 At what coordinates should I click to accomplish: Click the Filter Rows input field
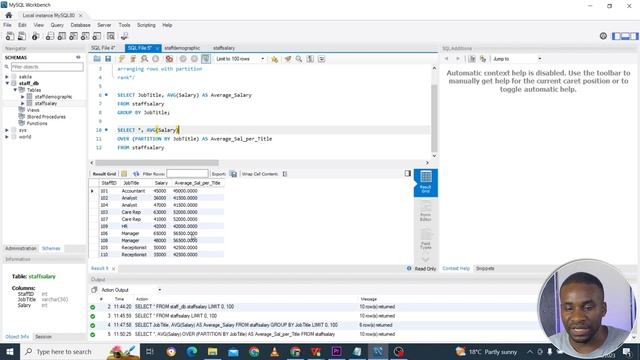coord(187,174)
